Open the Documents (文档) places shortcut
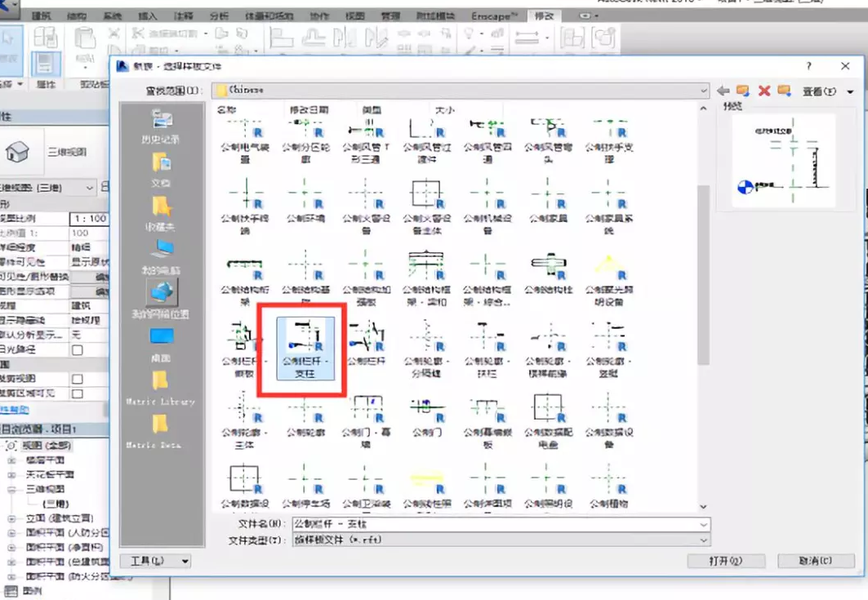868x600 pixels. 162,170
